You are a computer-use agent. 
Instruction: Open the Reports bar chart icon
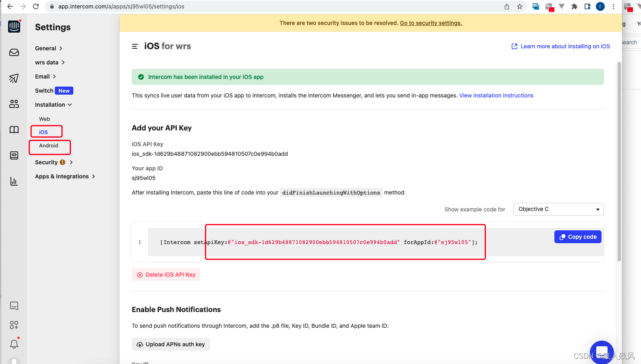pos(14,181)
